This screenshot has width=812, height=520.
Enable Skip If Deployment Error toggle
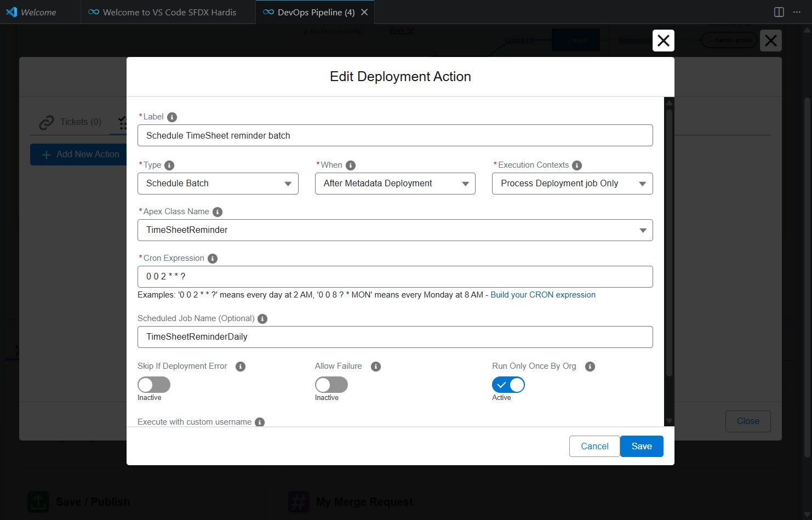pos(154,385)
